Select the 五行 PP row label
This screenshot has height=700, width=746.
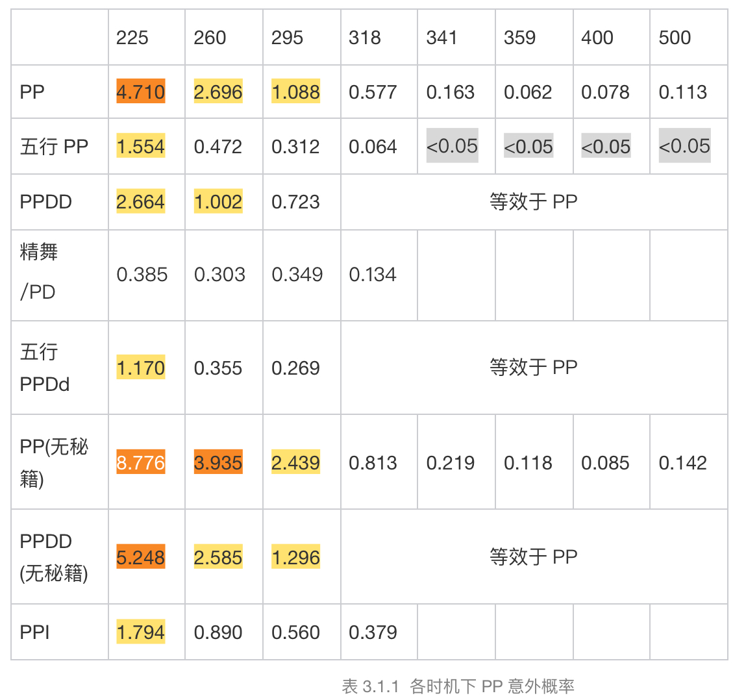click(54, 147)
